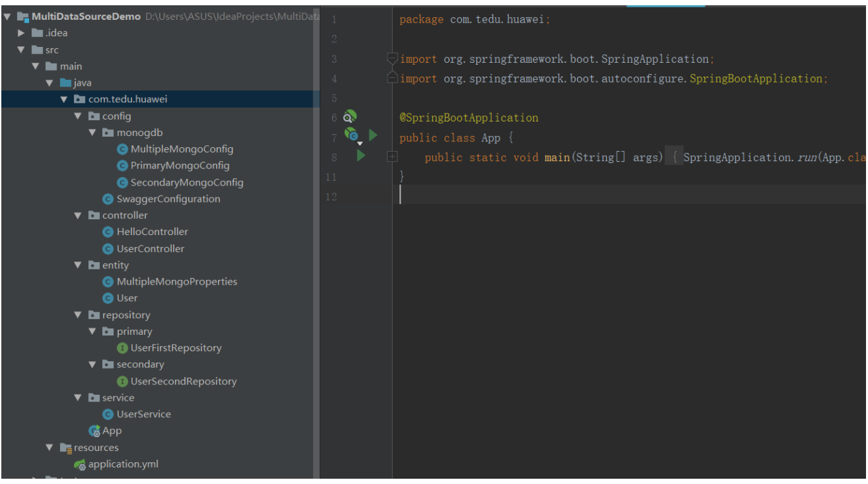
Task: Collapse the src folder arrow
Action: pos(22,50)
